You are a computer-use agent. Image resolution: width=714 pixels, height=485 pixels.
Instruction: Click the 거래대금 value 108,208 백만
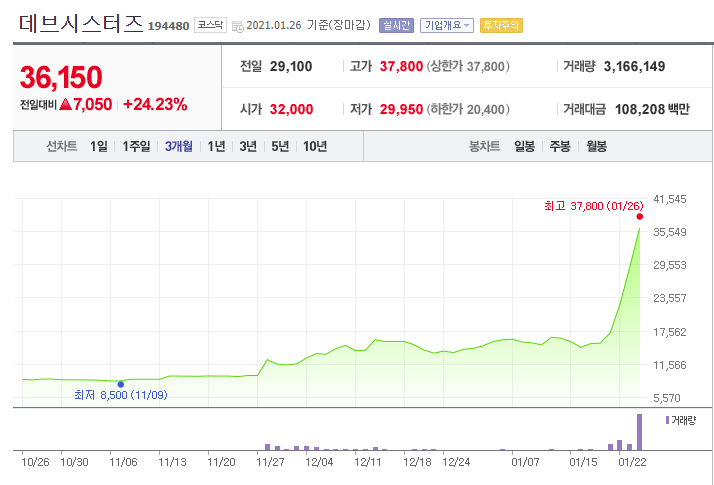point(652,109)
